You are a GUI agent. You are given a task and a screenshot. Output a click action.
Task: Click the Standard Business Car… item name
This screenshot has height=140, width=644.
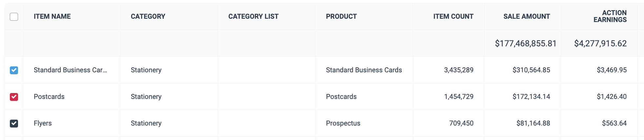tap(70, 70)
